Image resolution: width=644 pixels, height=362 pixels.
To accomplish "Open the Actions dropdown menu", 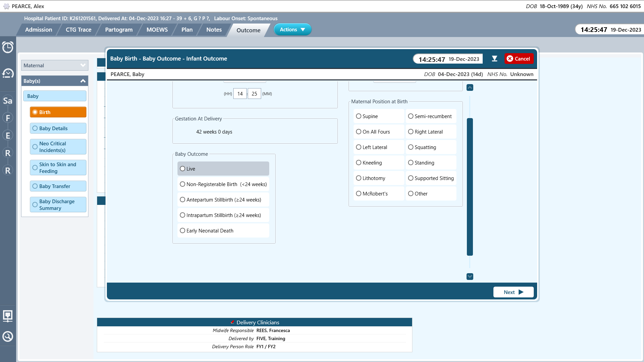I will pos(292,30).
